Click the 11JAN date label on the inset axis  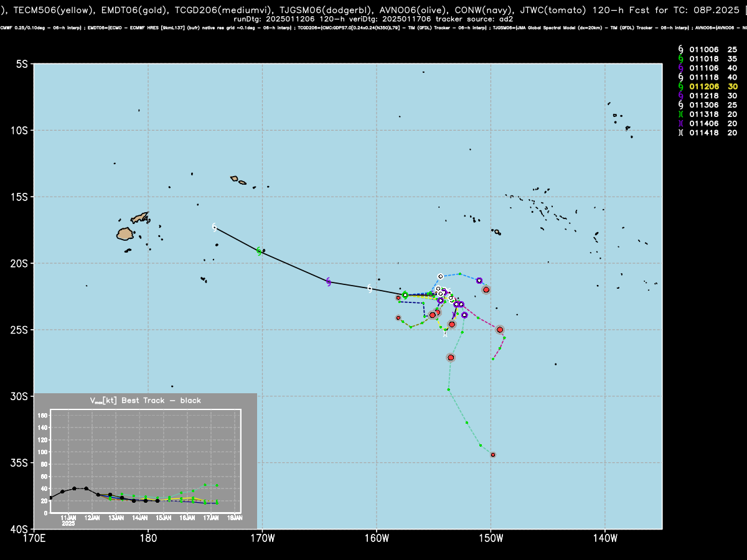pyautogui.click(x=68, y=518)
